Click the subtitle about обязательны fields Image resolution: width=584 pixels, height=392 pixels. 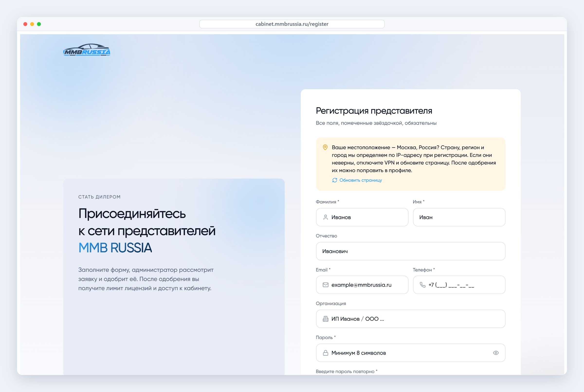[x=376, y=123]
